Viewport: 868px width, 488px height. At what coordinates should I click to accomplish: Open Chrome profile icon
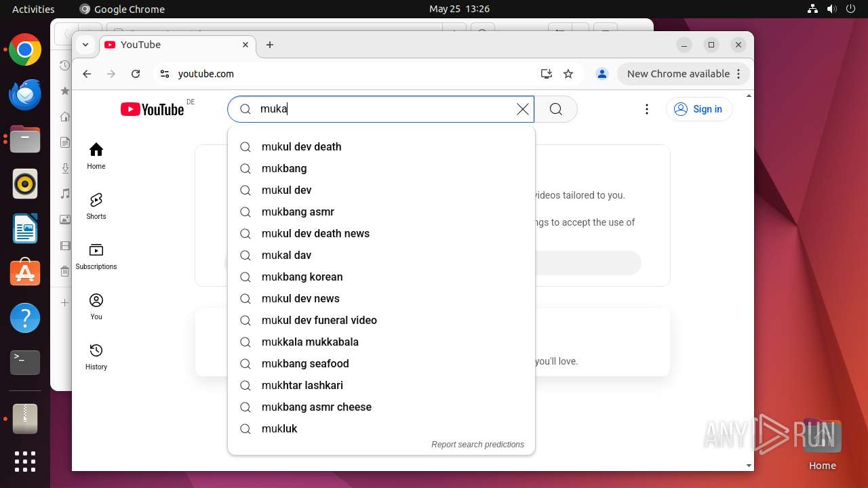[x=601, y=74]
